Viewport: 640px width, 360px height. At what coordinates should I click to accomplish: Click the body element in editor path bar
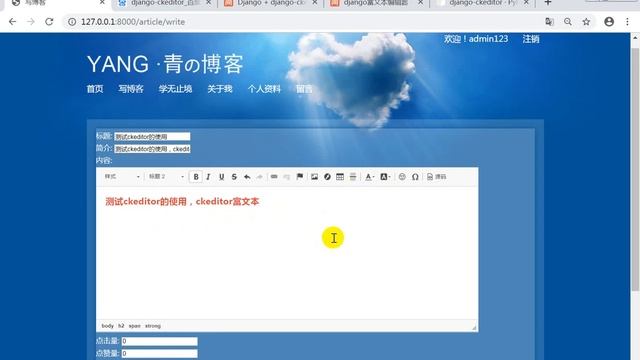[107, 326]
